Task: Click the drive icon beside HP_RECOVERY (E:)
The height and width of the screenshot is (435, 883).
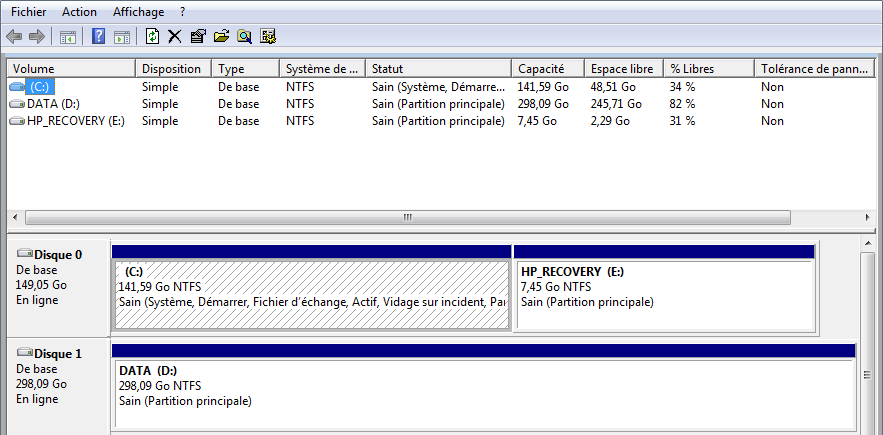Action: [x=17, y=121]
